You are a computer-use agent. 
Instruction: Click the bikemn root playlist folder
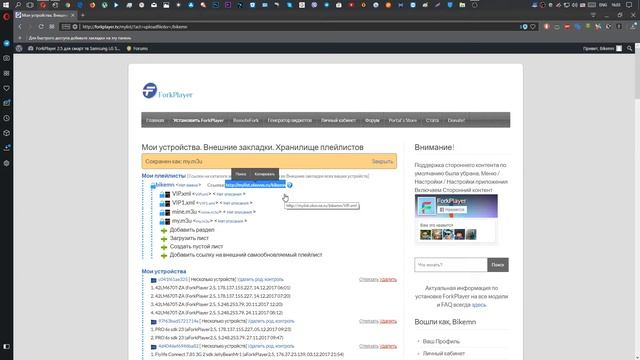[165, 185]
